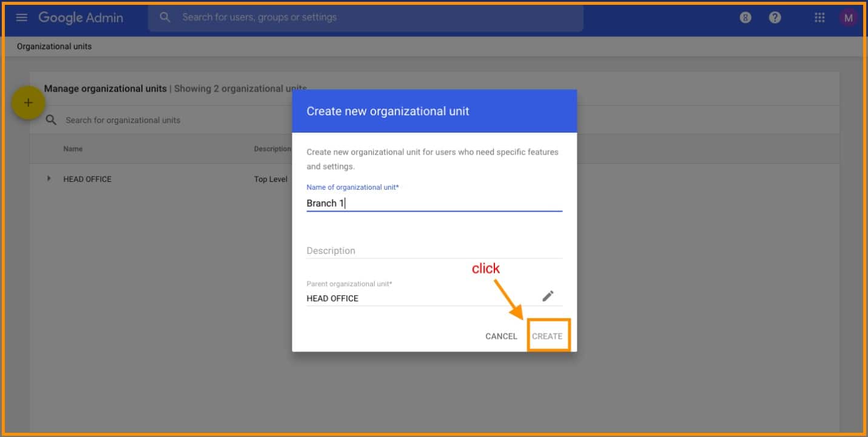Focus the Name of organizational unit field

tap(434, 203)
